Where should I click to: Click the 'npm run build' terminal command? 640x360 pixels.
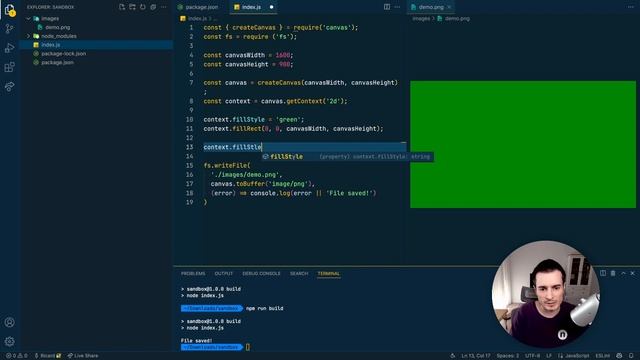point(264,309)
